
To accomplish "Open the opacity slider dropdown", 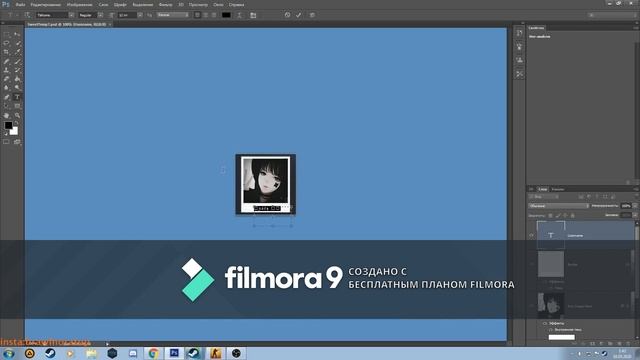I will click(x=635, y=206).
